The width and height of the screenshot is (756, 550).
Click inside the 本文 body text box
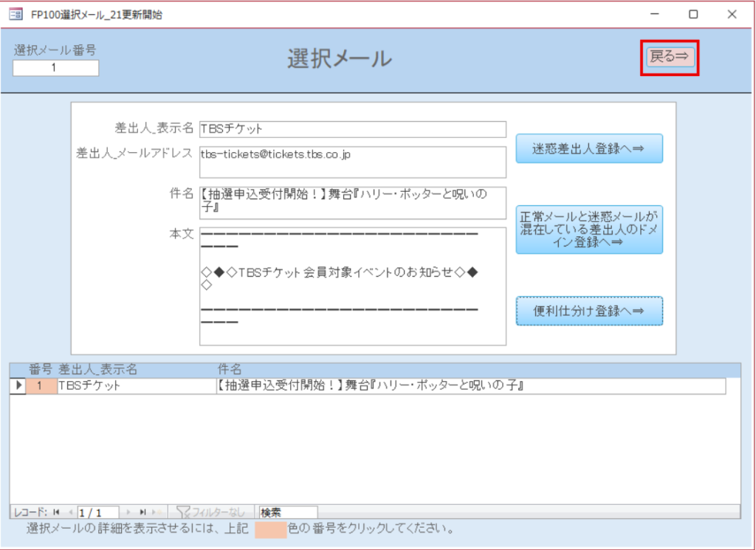coord(352,286)
